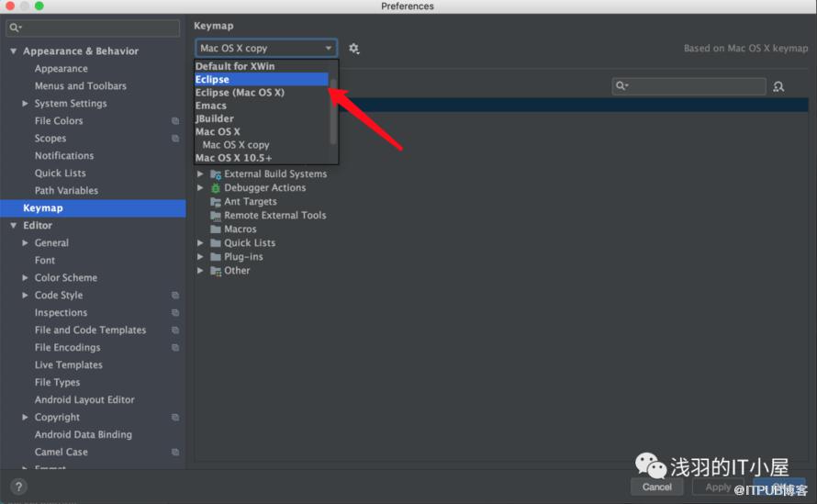Image resolution: width=817 pixels, height=504 pixels.
Task: Click the Debugger Actions bug icon
Action: (216, 187)
